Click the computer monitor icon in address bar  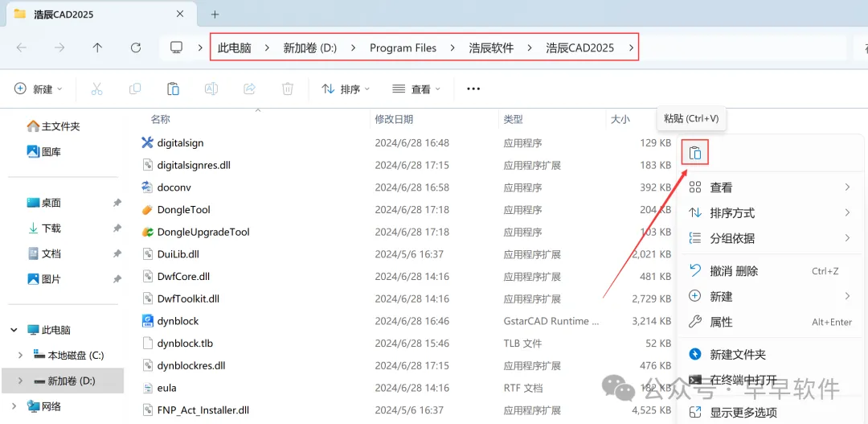177,47
